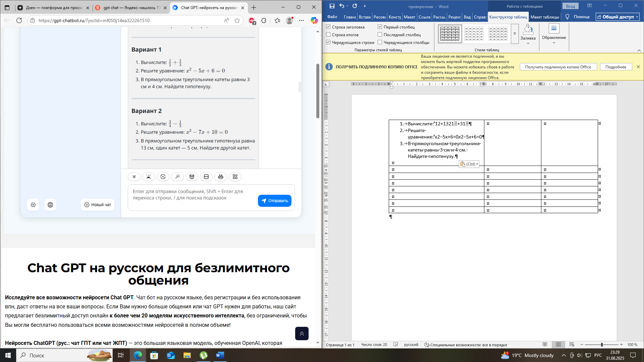
Task: Open Edge Settings and more menu
Action: 302,20
